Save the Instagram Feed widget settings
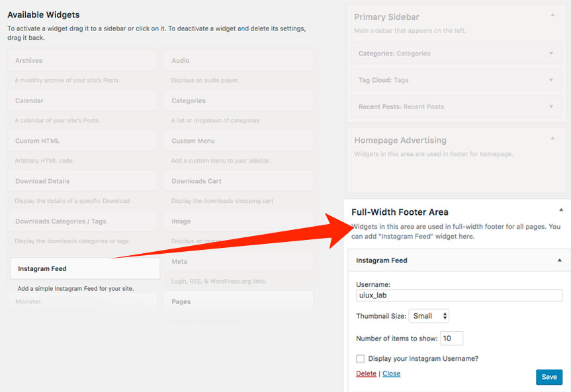This screenshot has width=571, height=392. click(x=549, y=377)
